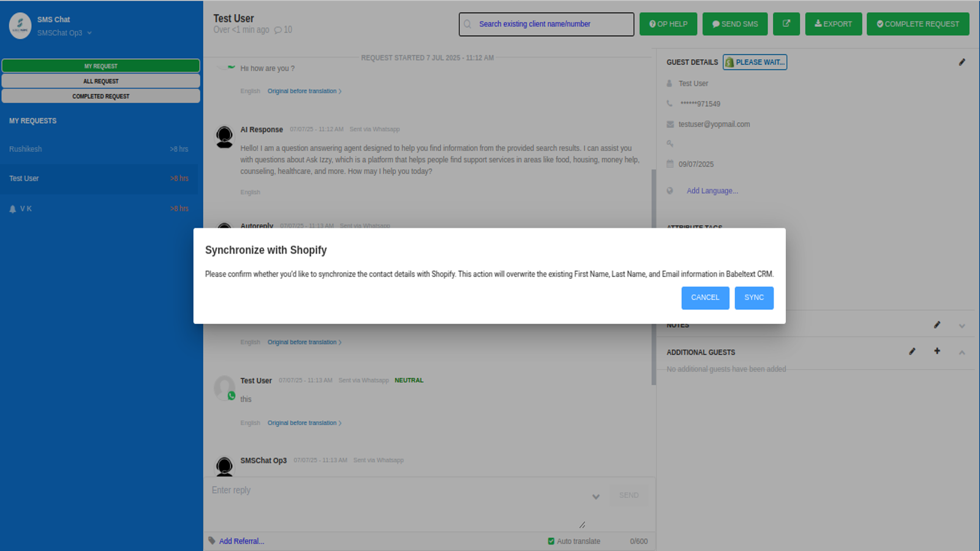Open the Rushikesh request
The image size is (980, 551).
pyautogui.click(x=100, y=149)
